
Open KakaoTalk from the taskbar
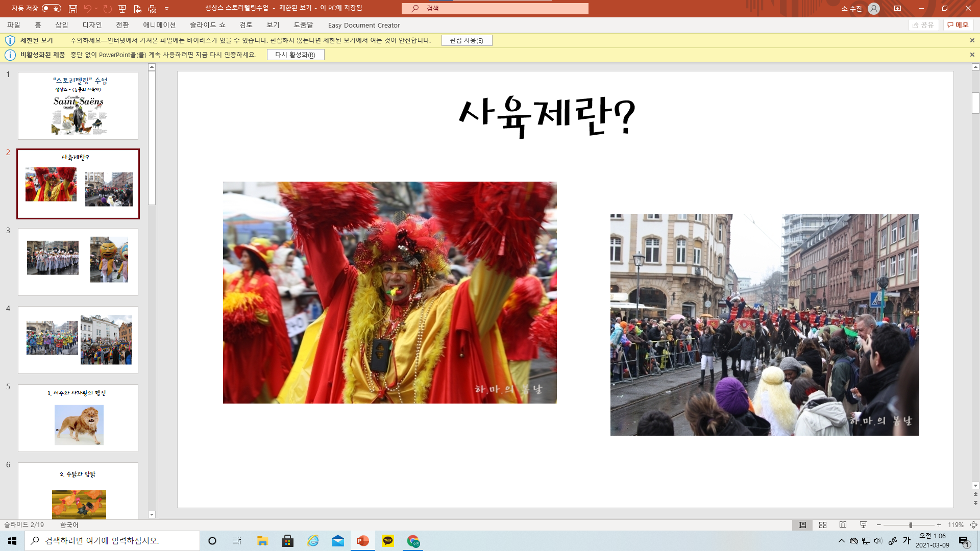tap(388, 541)
